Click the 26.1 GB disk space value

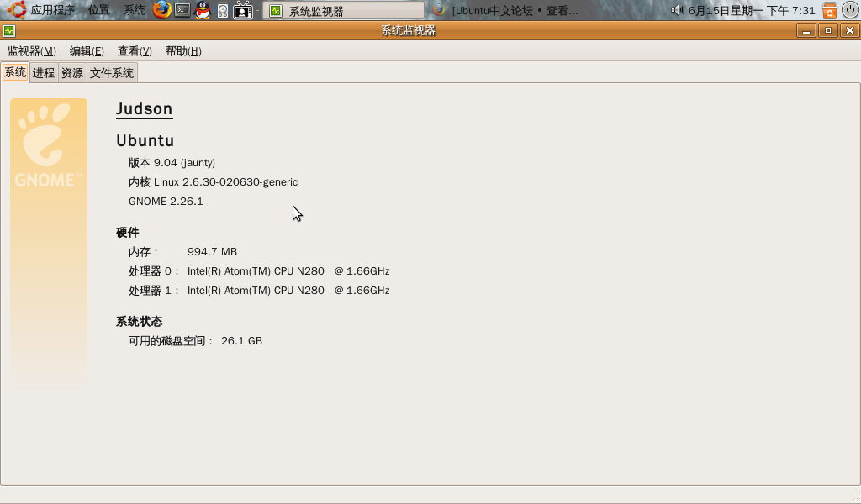click(x=241, y=340)
